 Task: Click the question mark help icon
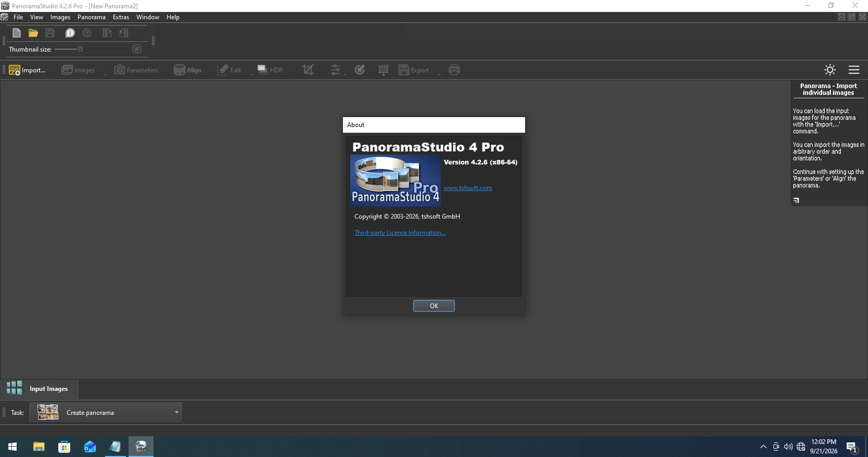[87, 33]
